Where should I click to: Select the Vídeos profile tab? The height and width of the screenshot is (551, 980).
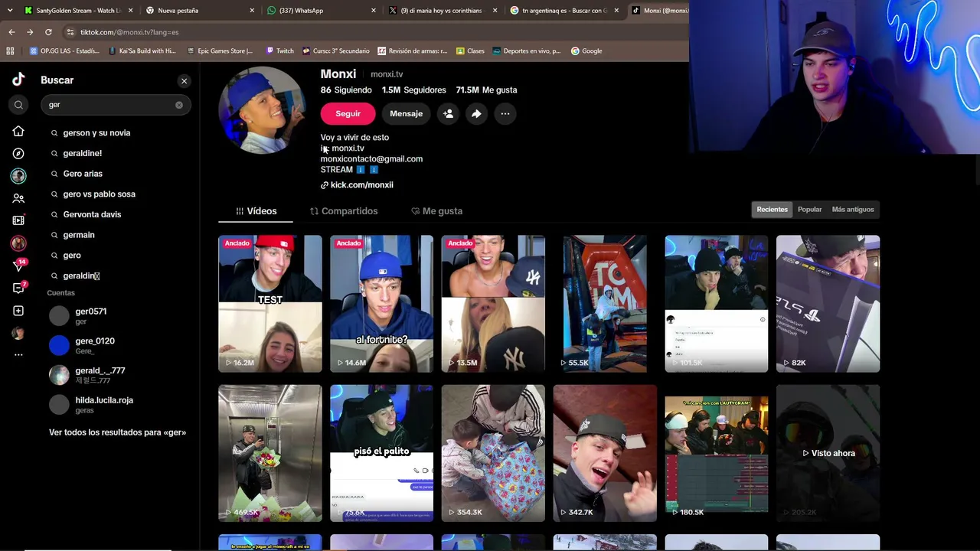click(x=256, y=211)
